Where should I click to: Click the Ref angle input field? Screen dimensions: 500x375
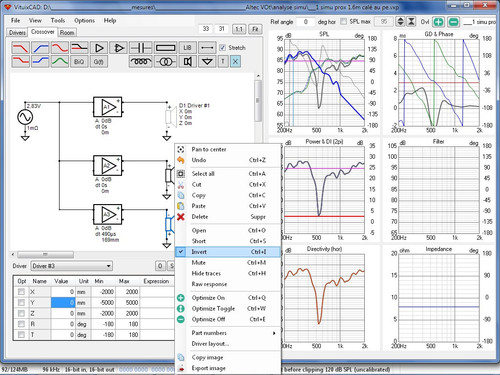(x=305, y=22)
